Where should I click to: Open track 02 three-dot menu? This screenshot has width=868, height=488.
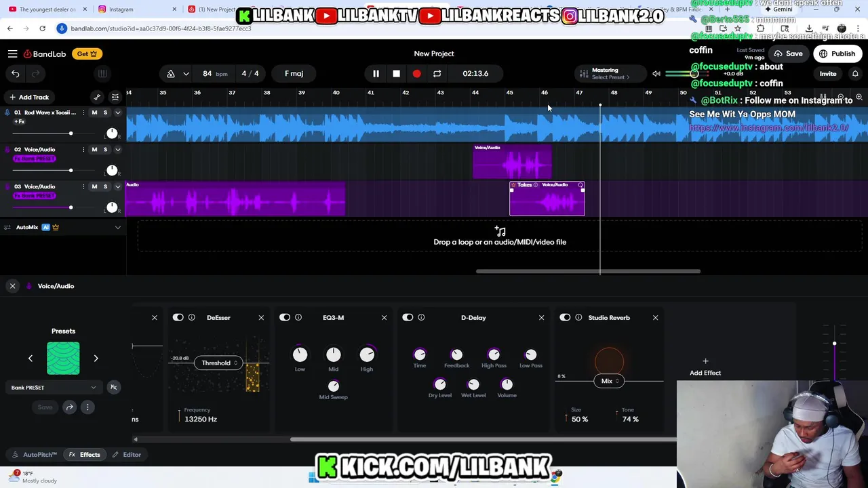(83, 149)
